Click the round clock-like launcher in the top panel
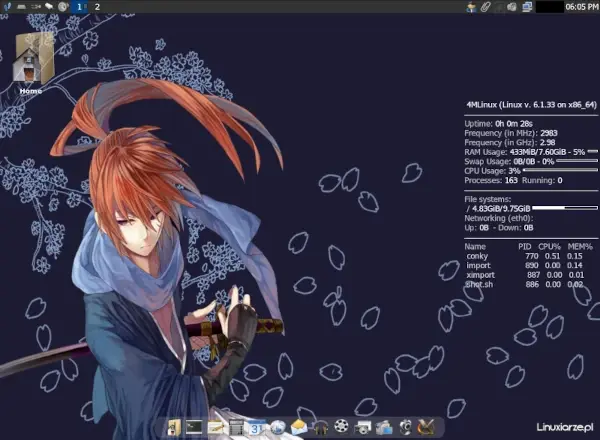Viewport: 600px width, 440px height. point(63,7)
